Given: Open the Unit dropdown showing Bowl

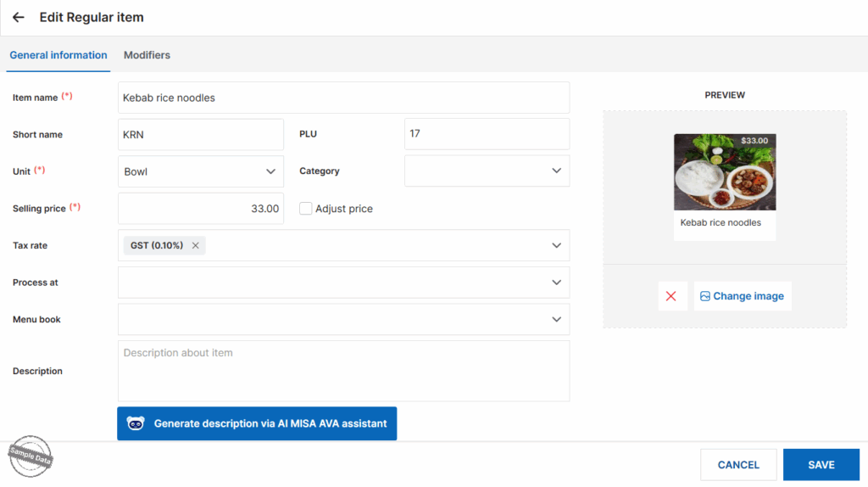Looking at the screenshot, I should tap(201, 171).
